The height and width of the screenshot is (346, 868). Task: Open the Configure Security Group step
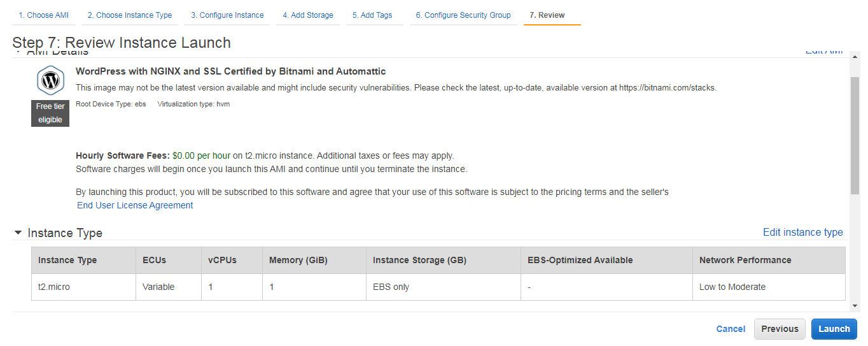[463, 15]
